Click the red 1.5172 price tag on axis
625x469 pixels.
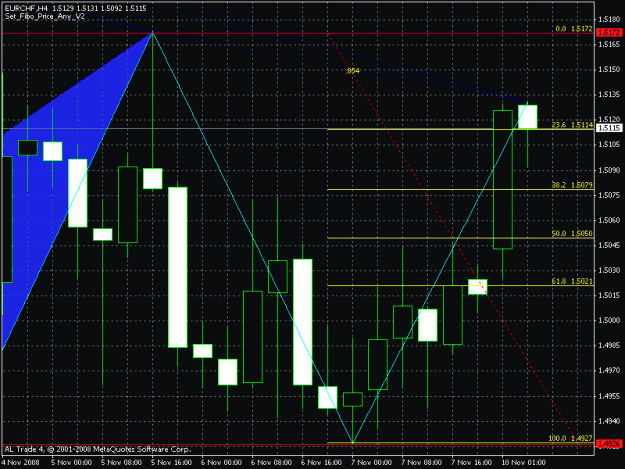point(609,33)
